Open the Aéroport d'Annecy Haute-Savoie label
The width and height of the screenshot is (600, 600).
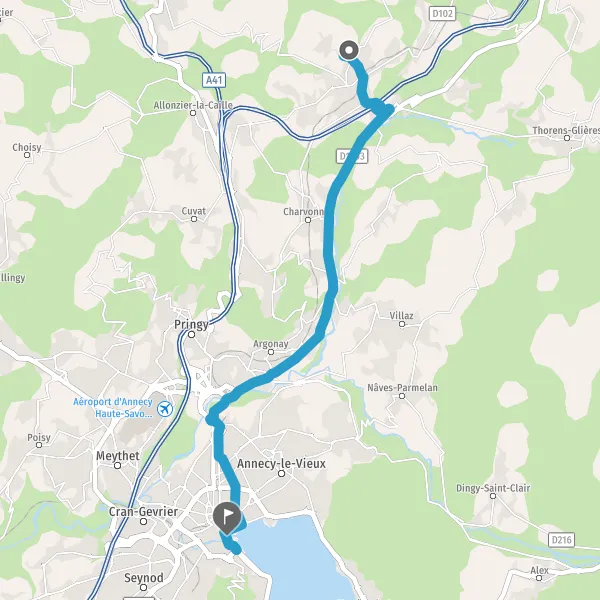(x=113, y=408)
